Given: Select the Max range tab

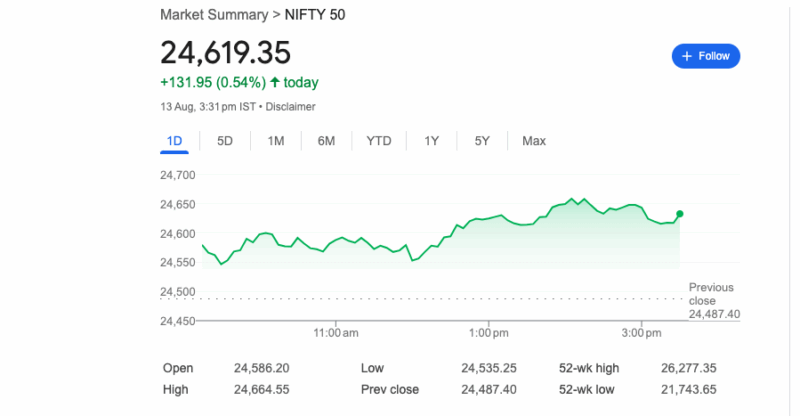Looking at the screenshot, I should pos(534,141).
